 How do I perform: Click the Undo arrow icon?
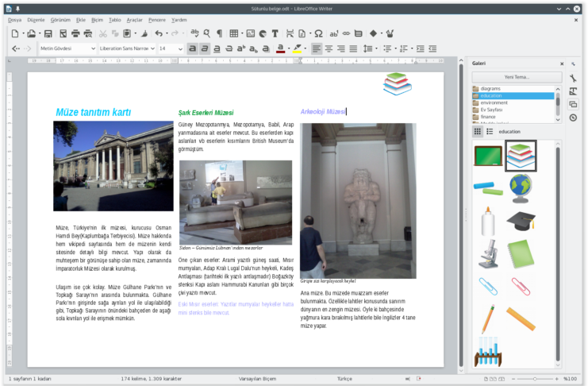point(159,33)
